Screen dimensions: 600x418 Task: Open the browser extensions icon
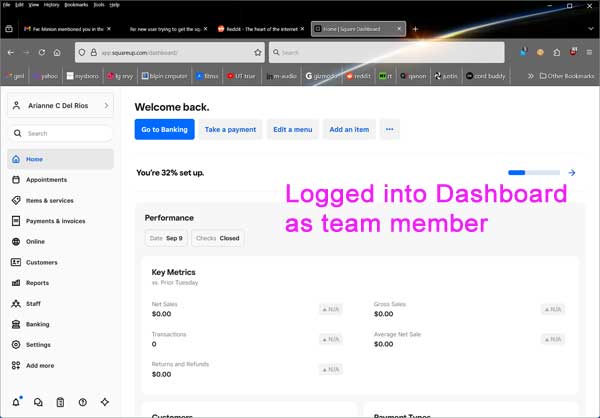pyautogui.click(x=557, y=52)
